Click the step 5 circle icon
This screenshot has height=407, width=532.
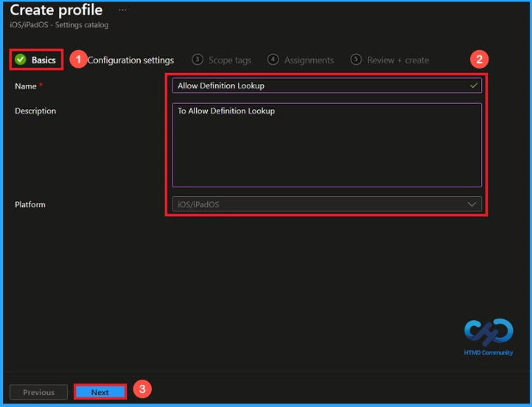(356, 60)
